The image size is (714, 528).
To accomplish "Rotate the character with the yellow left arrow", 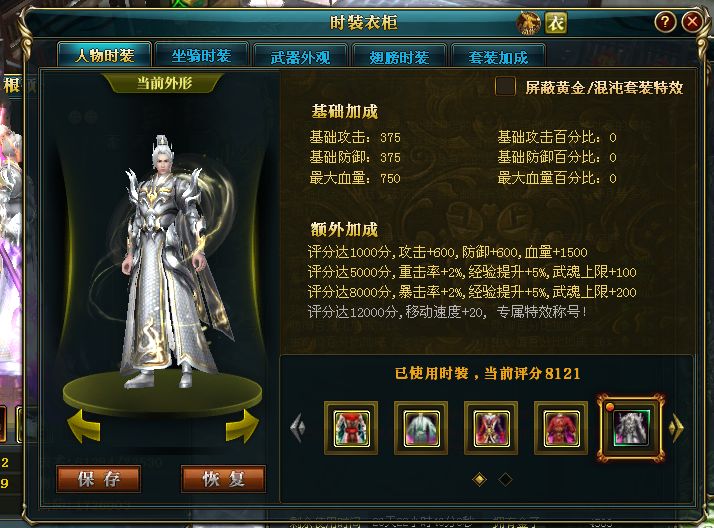I will (x=84, y=426).
